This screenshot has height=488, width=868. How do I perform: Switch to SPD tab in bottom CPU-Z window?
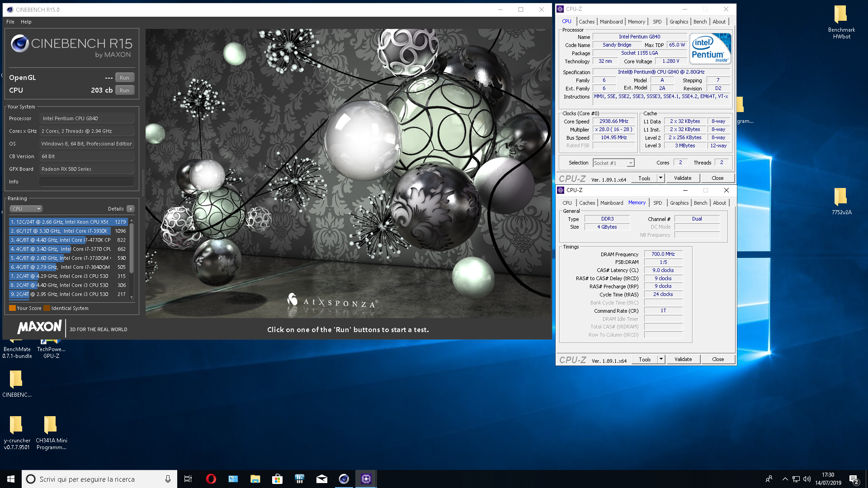(x=657, y=203)
